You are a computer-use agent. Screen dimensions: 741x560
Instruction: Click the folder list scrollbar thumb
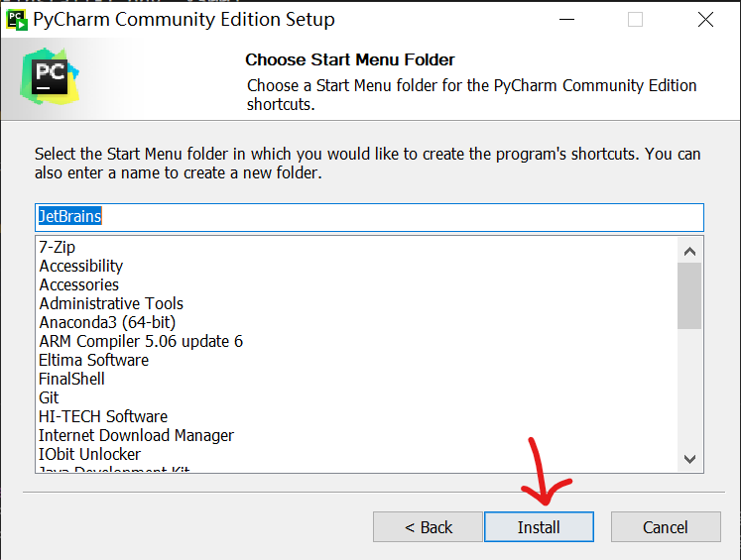(689, 296)
